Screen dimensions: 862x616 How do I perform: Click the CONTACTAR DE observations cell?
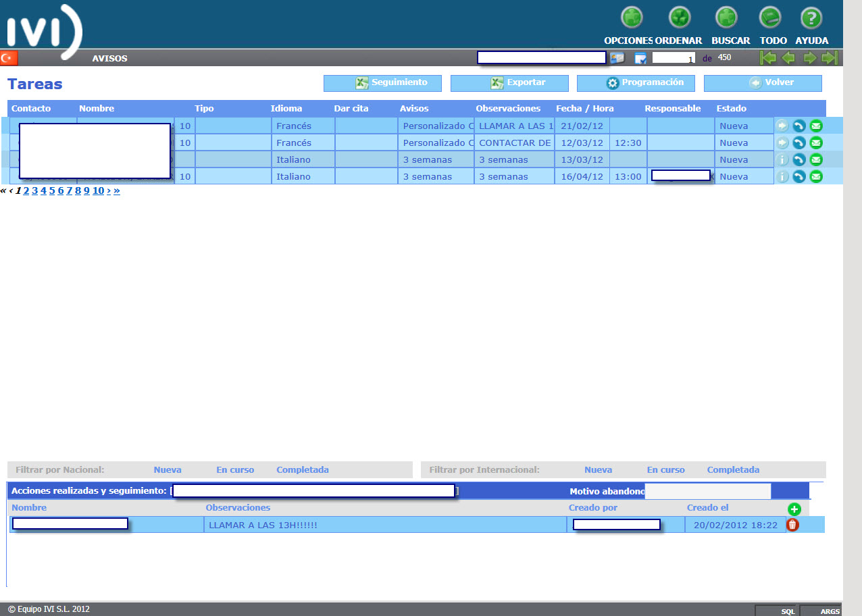coord(514,143)
